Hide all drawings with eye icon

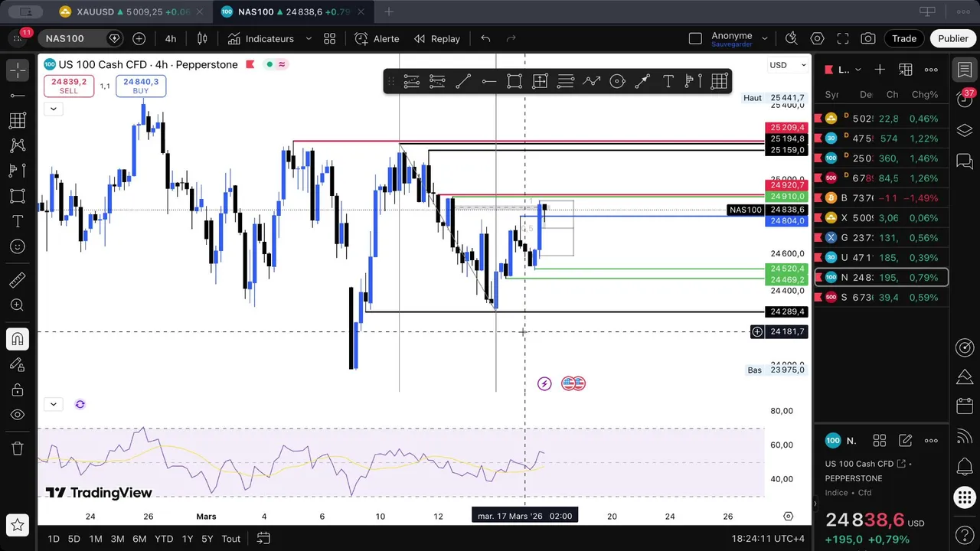click(18, 415)
